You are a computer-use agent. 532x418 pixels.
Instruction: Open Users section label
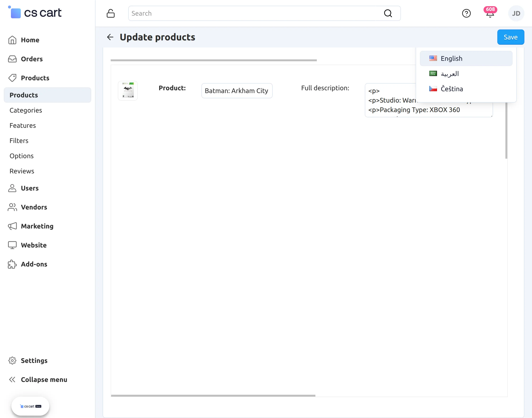(30, 188)
